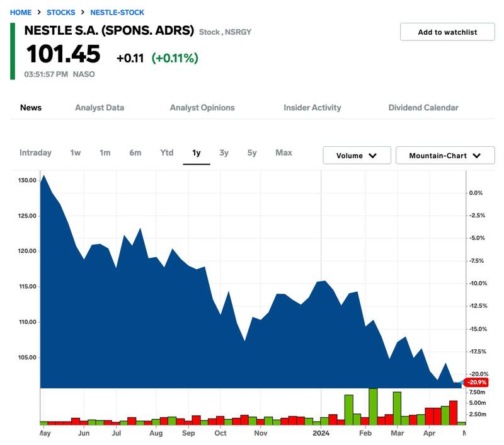Open the Dividend Calendar tab
504x445 pixels.
(x=423, y=108)
